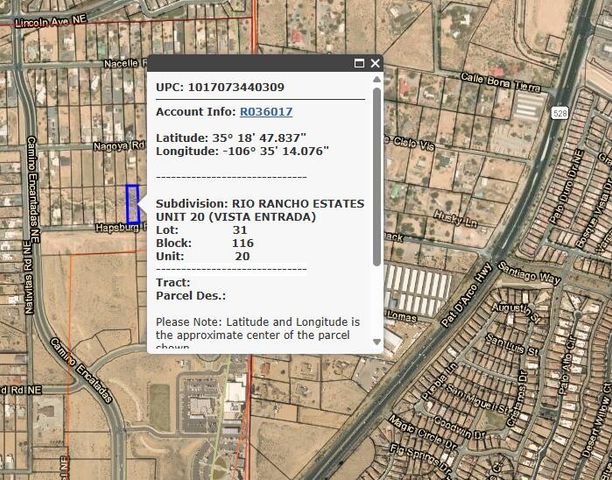The image size is (612, 480).
Task: Click the Santiago Way street label
Action: [530, 273]
